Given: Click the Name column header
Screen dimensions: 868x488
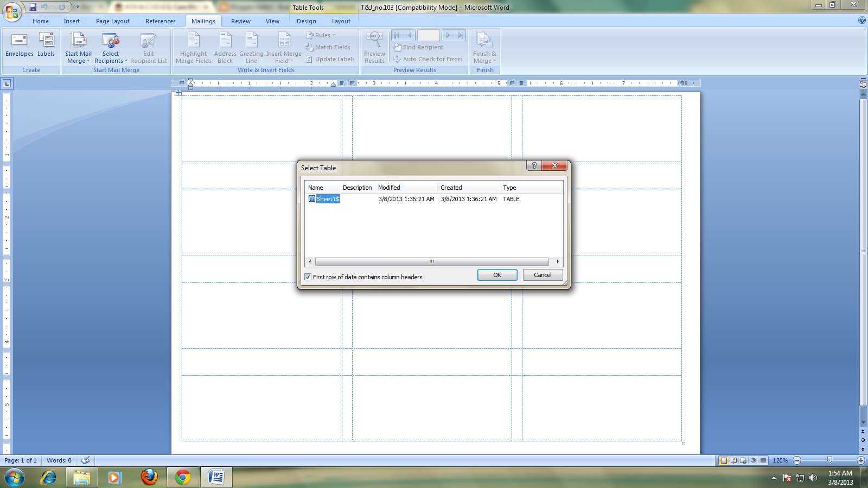Looking at the screenshot, I should click(322, 188).
